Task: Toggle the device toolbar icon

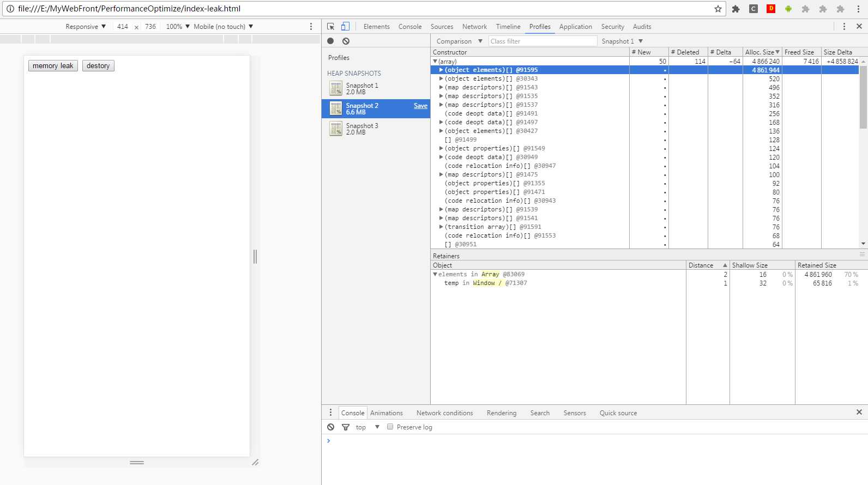Action: point(345,26)
